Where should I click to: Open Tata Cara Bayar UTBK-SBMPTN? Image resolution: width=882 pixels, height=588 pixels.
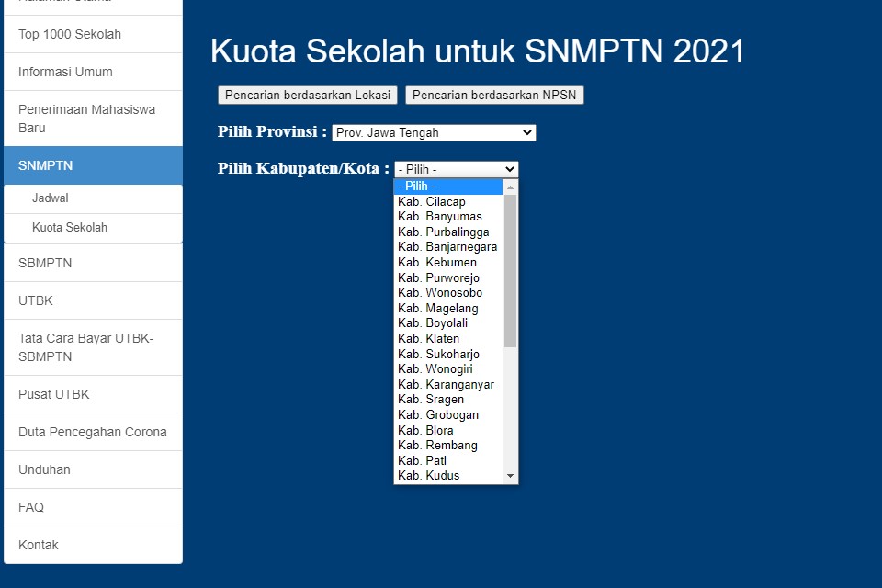tap(93, 347)
